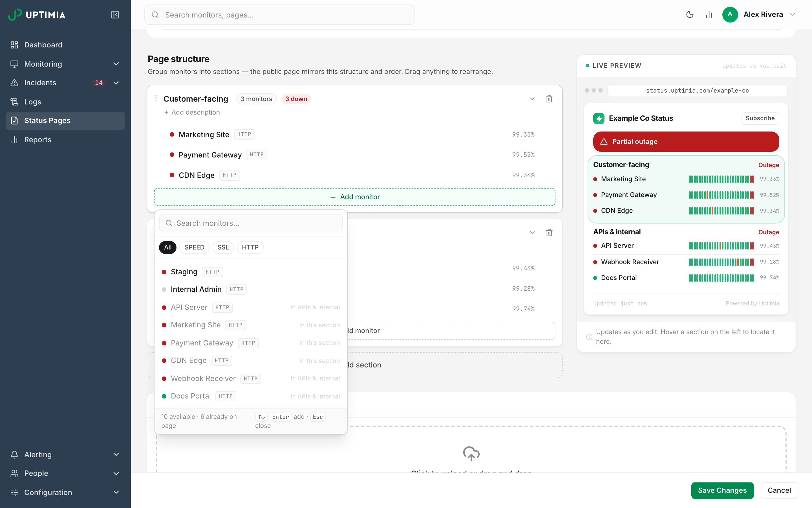Grab the drag handle of the Customer-facing section
Screen dimensions: 812x508
156,98
